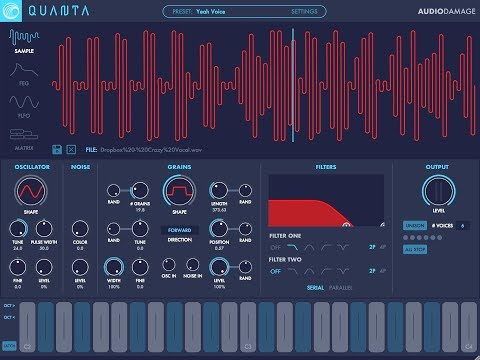This screenshot has width=480, height=360.
Task: Click the save sample floppy disk icon
Action: pos(57,149)
